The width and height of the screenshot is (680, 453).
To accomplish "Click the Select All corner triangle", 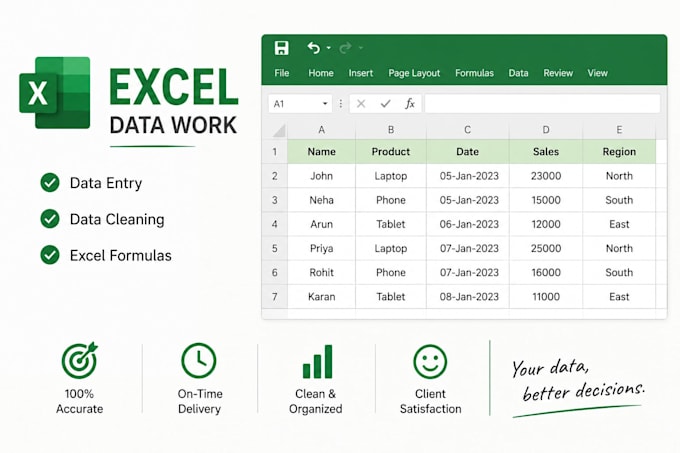I will coord(280,130).
